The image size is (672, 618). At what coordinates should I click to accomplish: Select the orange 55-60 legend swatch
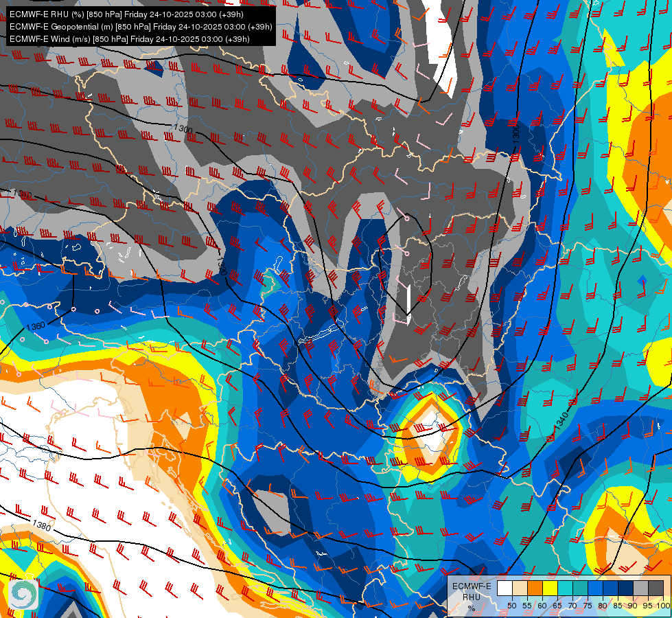pyautogui.click(x=535, y=588)
